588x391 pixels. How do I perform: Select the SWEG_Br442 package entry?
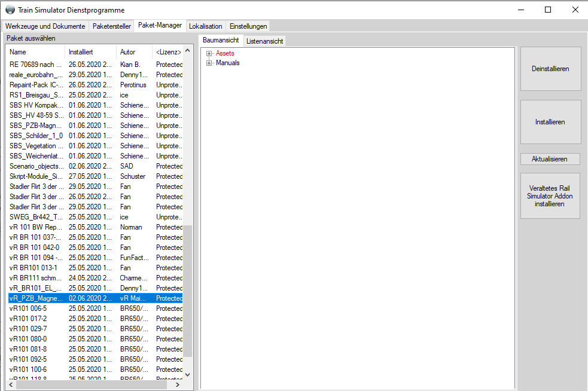(x=36, y=217)
